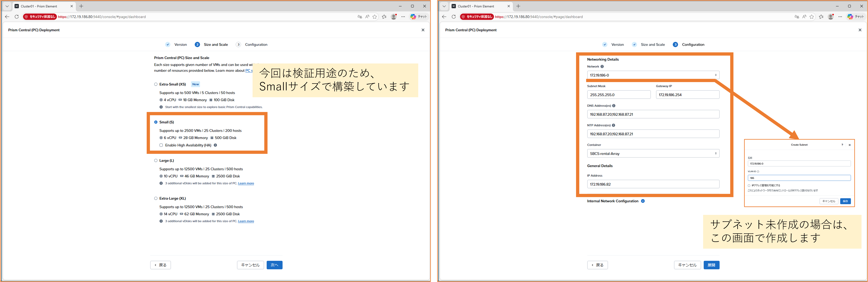The height and width of the screenshot is (282, 868).
Task: Enable High Availability (HA) for Small size
Action: coord(161,145)
